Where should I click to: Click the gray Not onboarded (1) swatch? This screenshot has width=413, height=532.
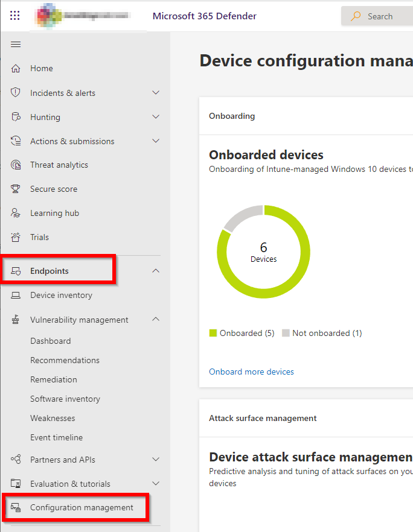(x=286, y=333)
